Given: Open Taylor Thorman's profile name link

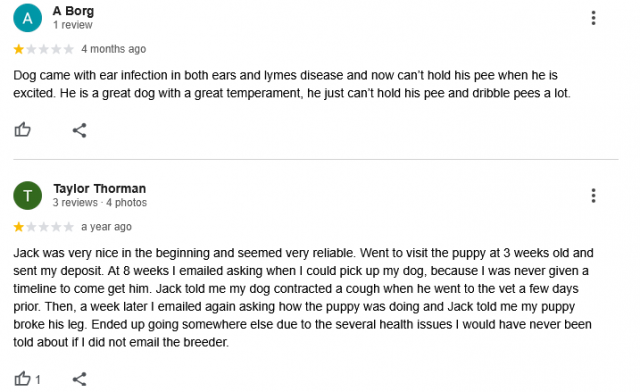Looking at the screenshot, I should (x=100, y=189).
